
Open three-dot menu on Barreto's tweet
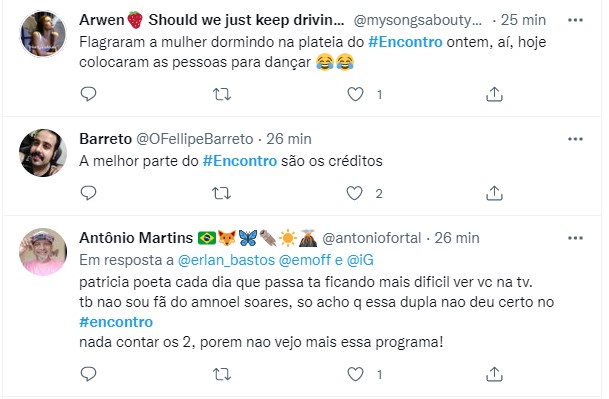tap(575, 139)
